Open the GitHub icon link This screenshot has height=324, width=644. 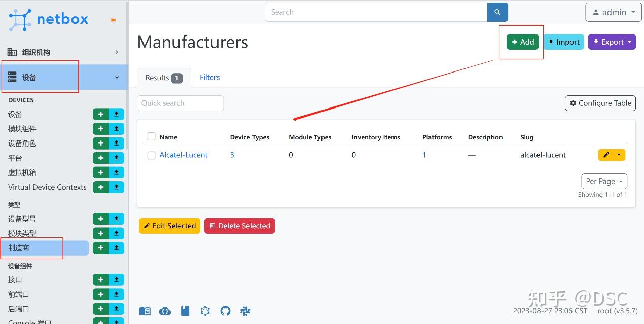pyautogui.click(x=225, y=311)
